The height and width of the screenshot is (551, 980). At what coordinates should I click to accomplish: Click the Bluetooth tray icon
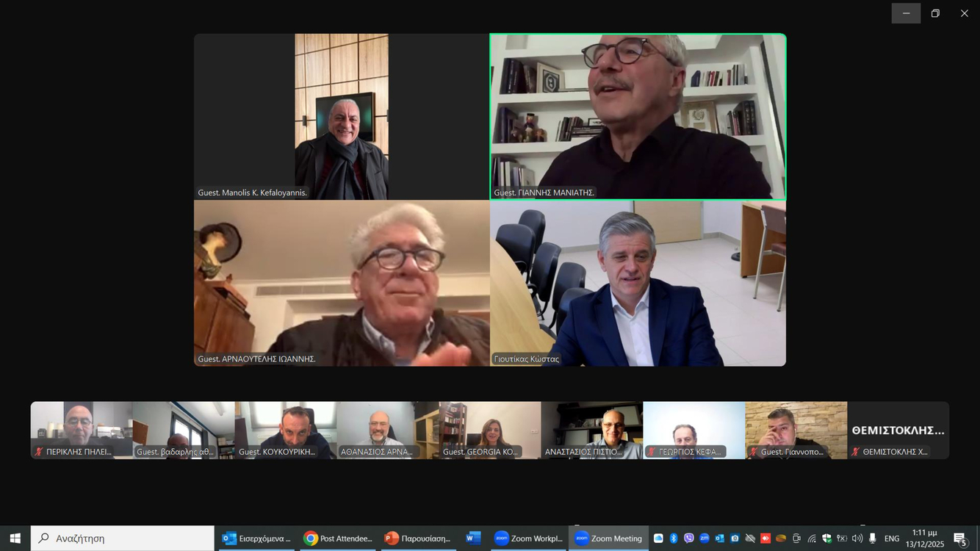(674, 539)
